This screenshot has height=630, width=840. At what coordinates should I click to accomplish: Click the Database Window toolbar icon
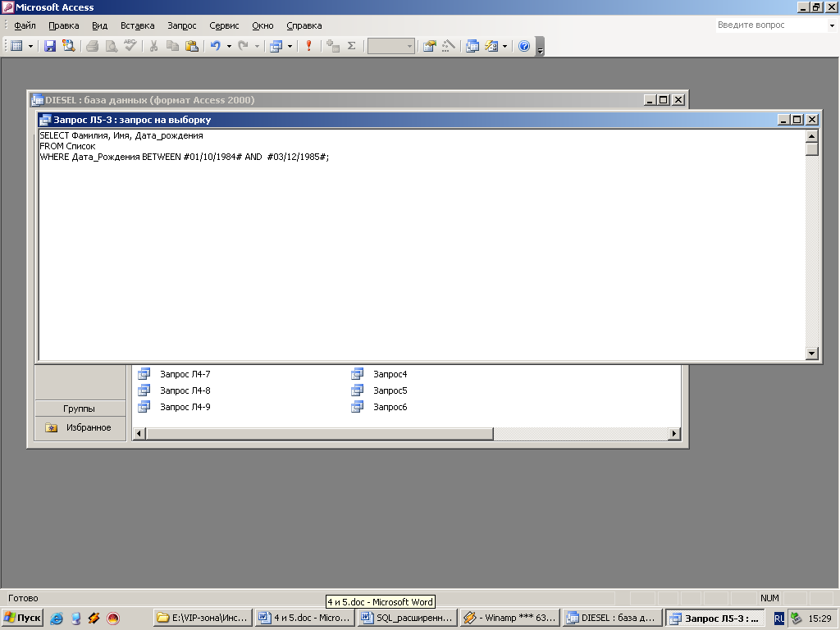(472, 46)
